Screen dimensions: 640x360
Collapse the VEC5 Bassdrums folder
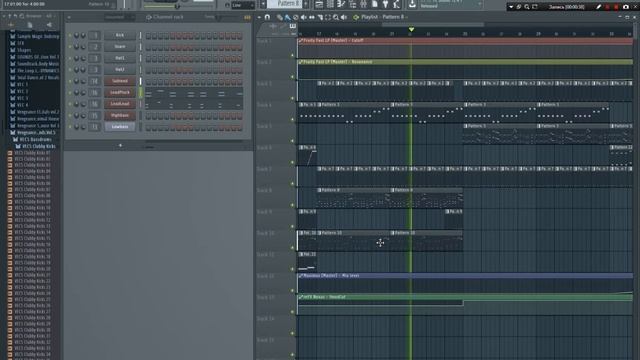point(35,140)
